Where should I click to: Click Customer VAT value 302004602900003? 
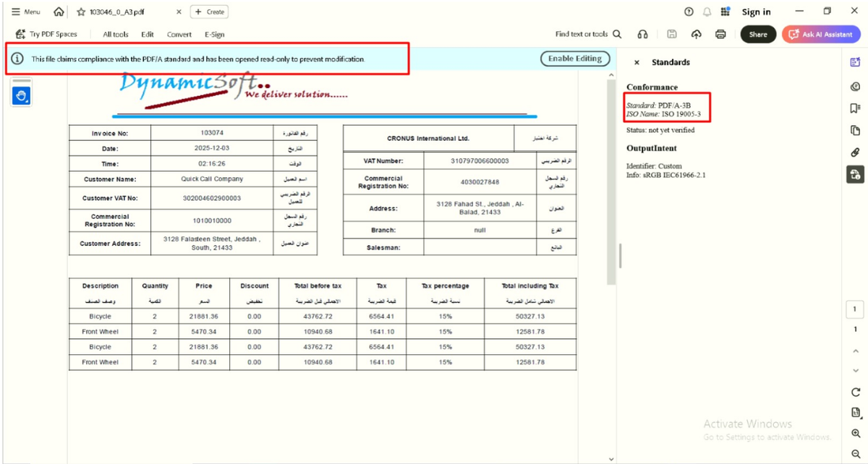point(212,197)
